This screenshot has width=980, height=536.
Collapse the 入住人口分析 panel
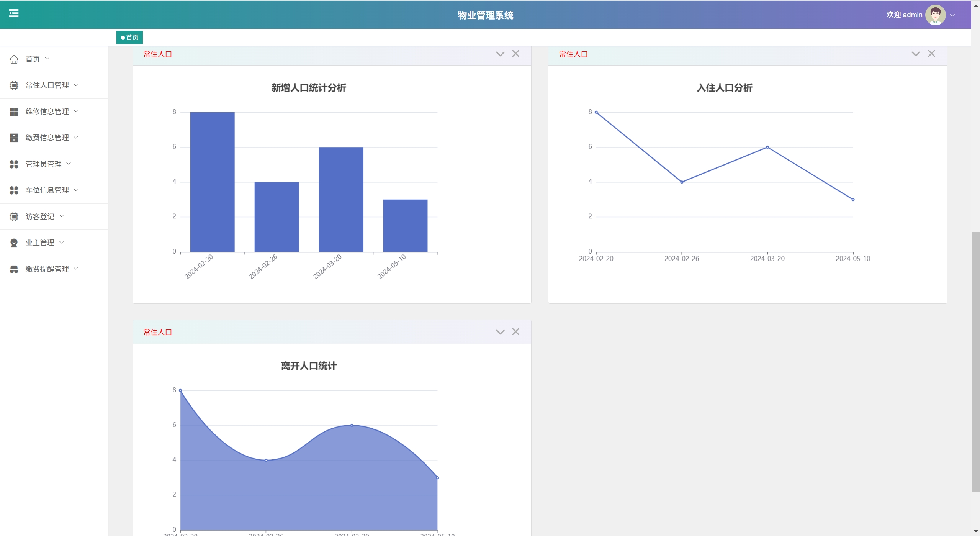click(x=915, y=54)
